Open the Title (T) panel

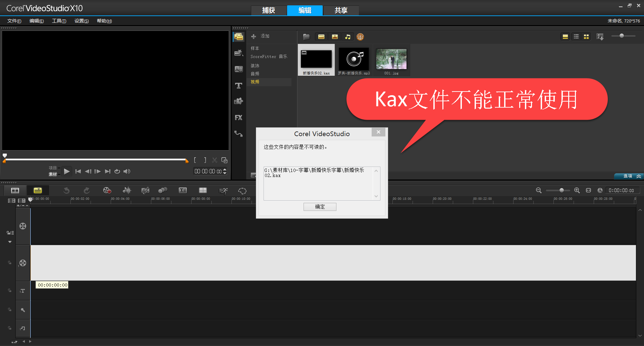239,85
